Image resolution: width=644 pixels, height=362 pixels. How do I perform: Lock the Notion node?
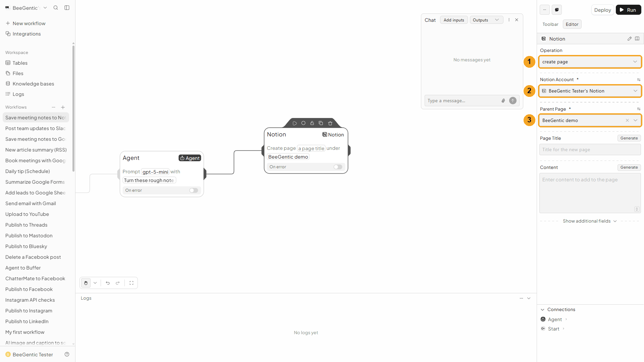pyautogui.click(x=312, y=123)
